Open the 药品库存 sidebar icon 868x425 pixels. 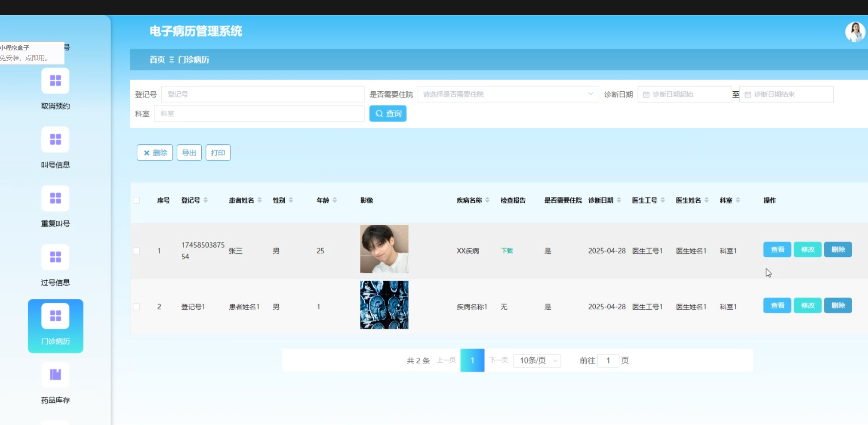(x=55, y=375)
